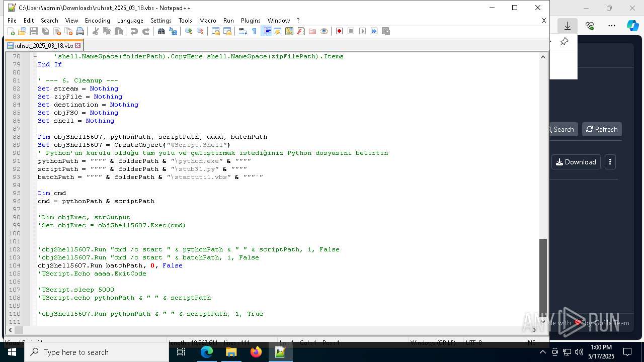Image resolution: width=644 pixels, height=362 pixels.
Task: Open Copilot icon in Edge
Action: coord(633,26)
